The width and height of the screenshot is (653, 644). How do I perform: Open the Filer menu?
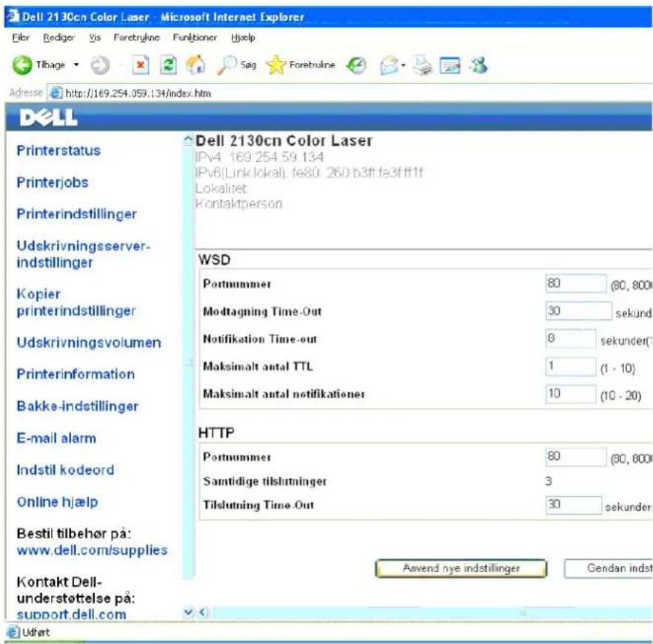(21, 38)
